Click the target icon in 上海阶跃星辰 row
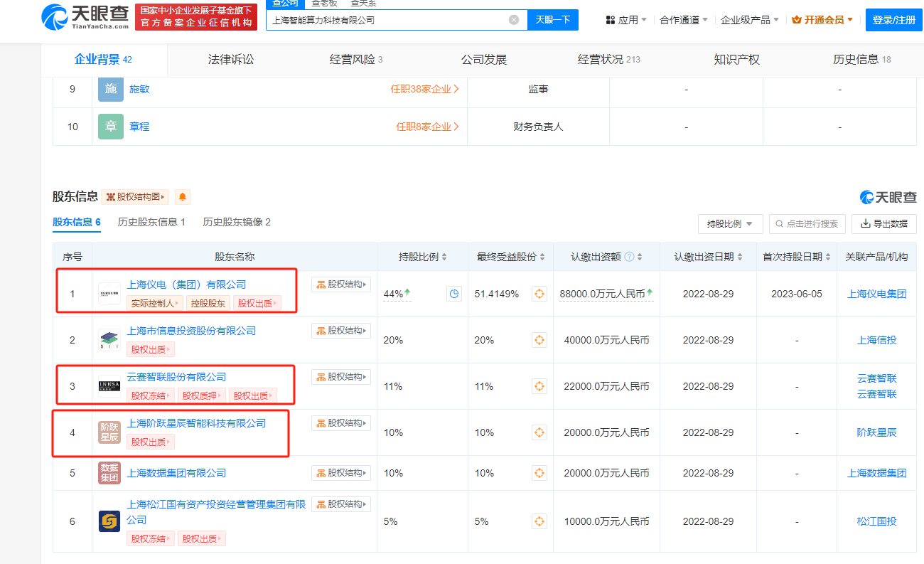The image size is (924, 564). click(539, 432)
